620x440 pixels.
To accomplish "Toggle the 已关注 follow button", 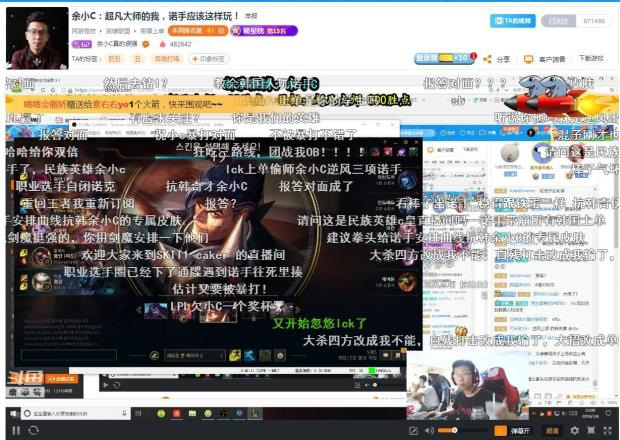I will click(558, 21).
